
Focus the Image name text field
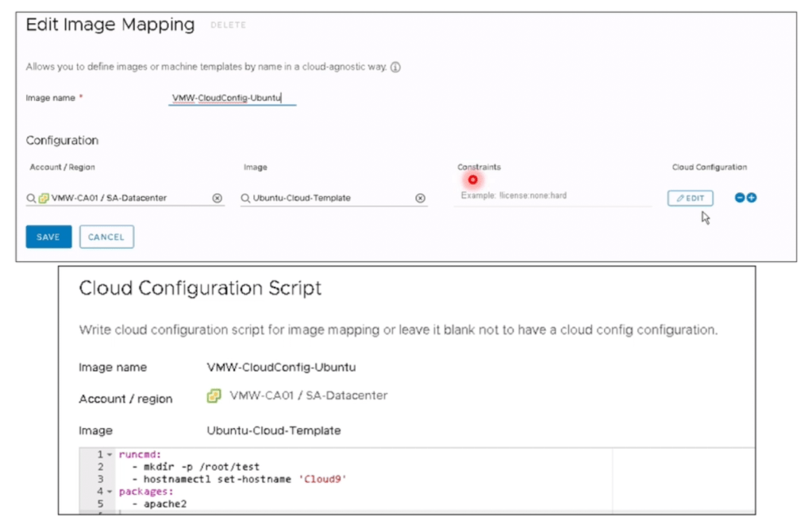(x=232, y=98)
